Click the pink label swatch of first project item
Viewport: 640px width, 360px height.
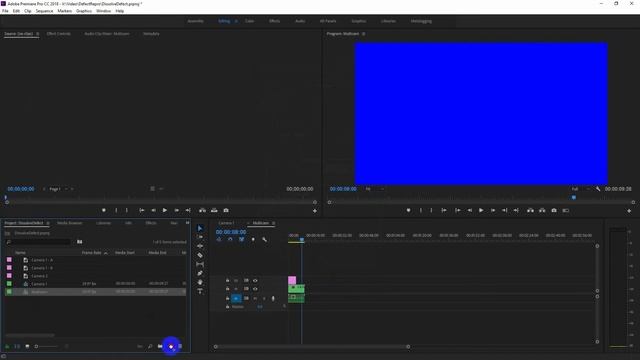pyautogui.click(x=9, y=260)
